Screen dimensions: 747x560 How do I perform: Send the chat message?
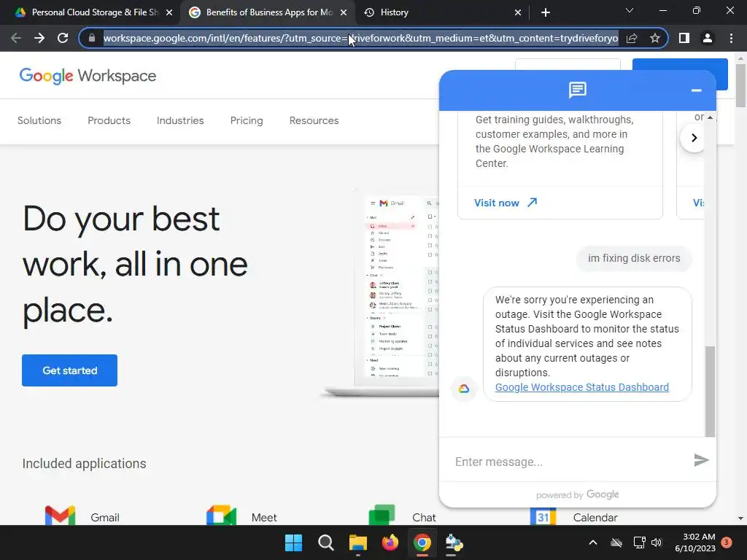(x=701, y=460)
